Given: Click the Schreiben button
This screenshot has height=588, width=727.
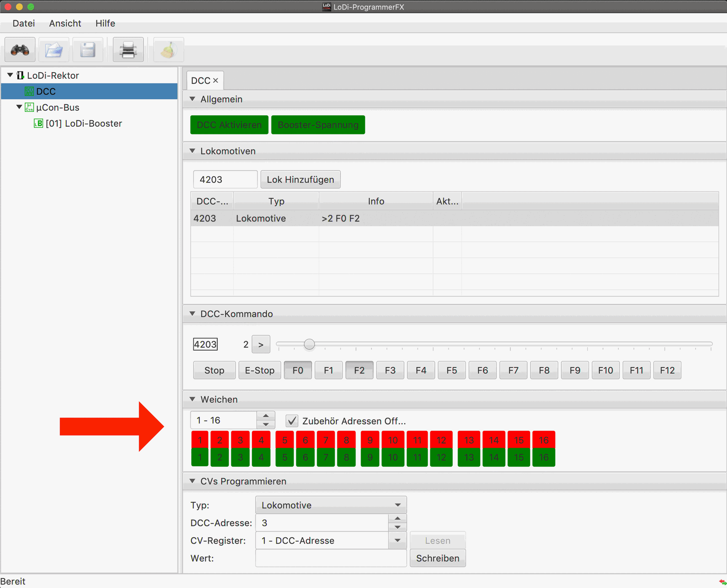Looking at the screenshot, I should tap(438, 558).
